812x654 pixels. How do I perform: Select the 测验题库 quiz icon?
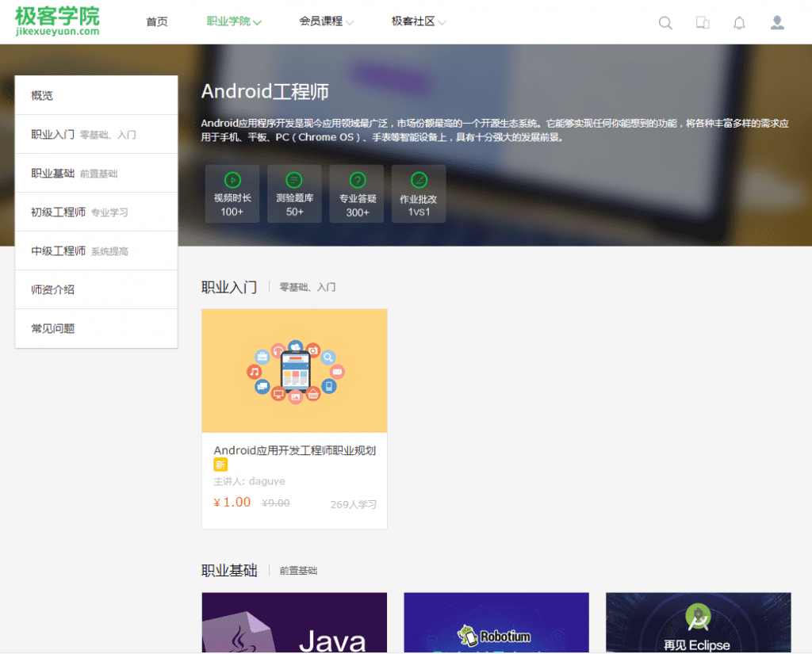[294, 180]
